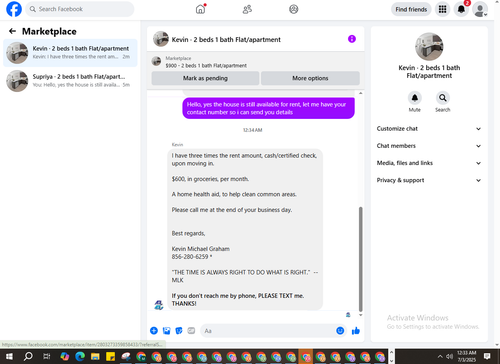The image size is (500, 364).
Task: Open the volume control in system tray
Action: click(x=449, y=356)
